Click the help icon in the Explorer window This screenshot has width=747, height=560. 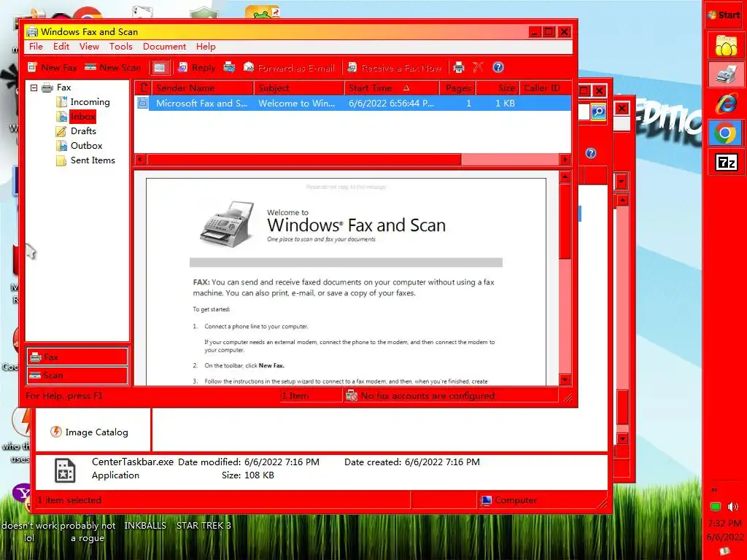pos(591,153)
